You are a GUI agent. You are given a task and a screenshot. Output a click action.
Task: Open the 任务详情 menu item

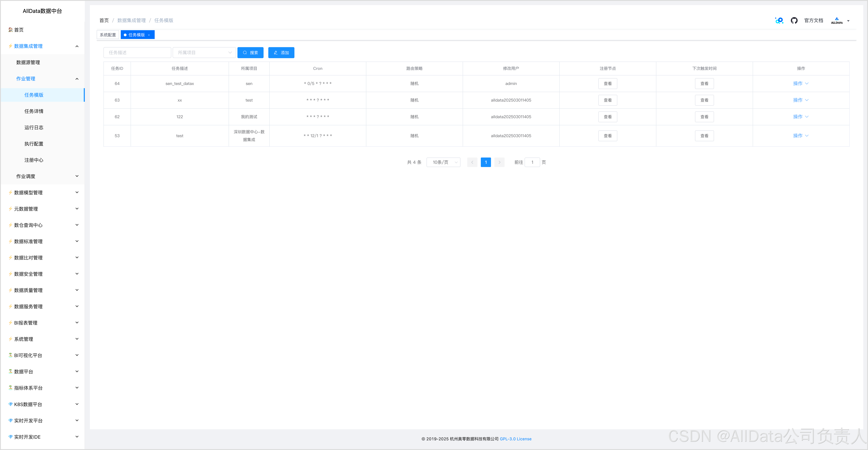click(34, 111)
